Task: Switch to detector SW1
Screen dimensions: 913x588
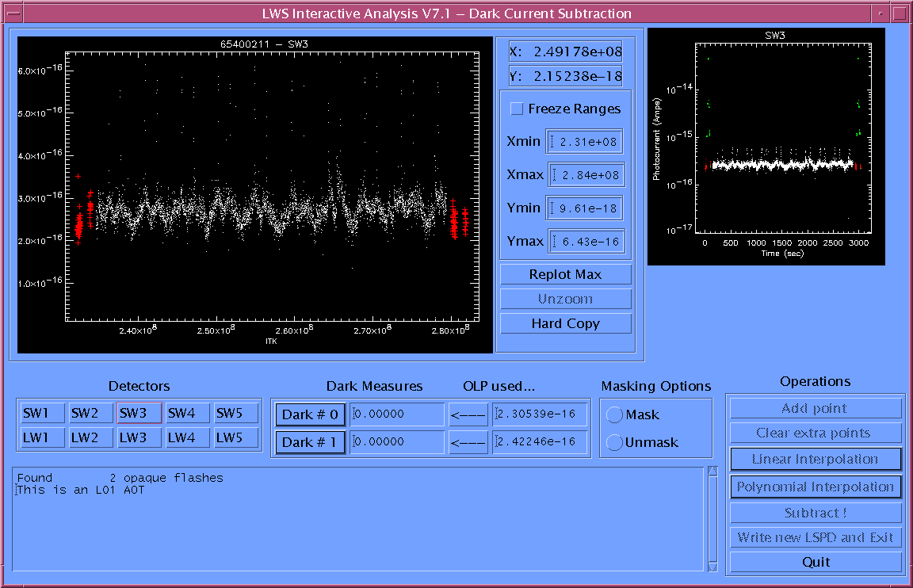Action: coord(43,413)
